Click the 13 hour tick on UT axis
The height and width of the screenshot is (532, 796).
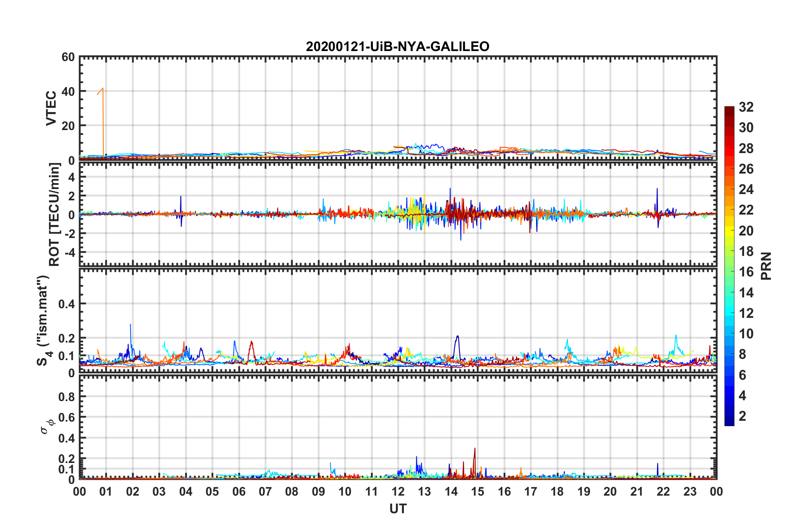(424, 491)
